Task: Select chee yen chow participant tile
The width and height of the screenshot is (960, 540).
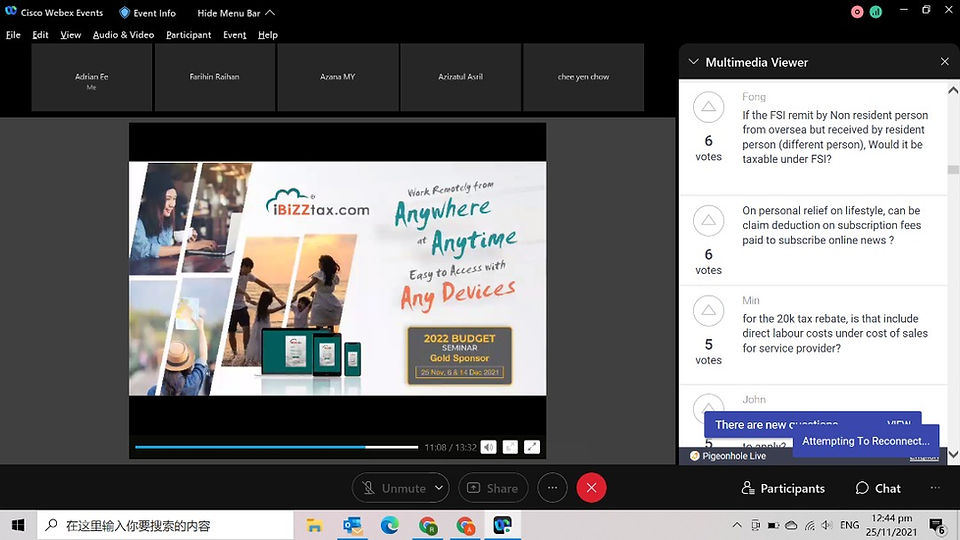Action: [x=583, y=77]
